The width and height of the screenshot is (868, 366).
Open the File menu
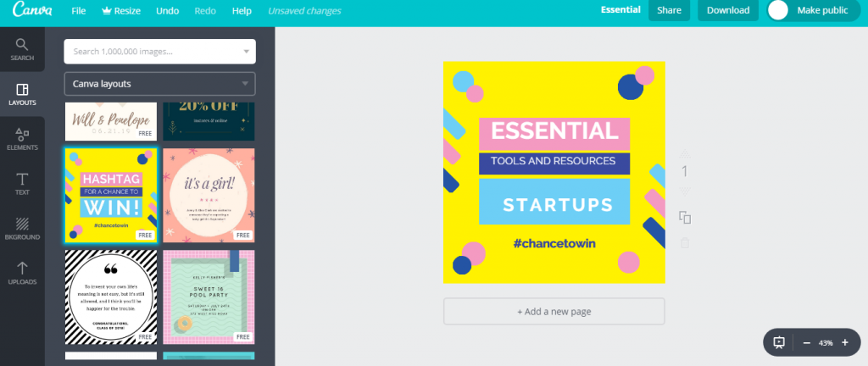pyautogui.click(x=79, y=11)
